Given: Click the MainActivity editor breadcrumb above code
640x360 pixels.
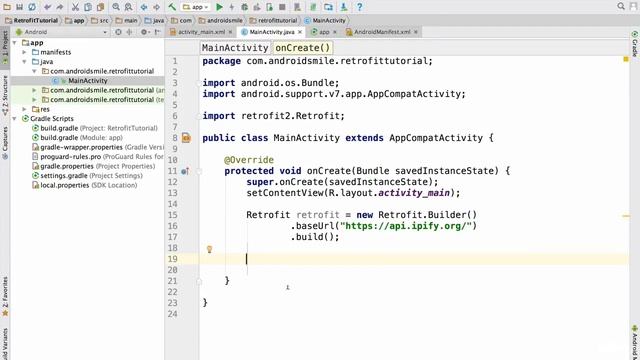Looking at the screenshot, I should tap(235, 48).
